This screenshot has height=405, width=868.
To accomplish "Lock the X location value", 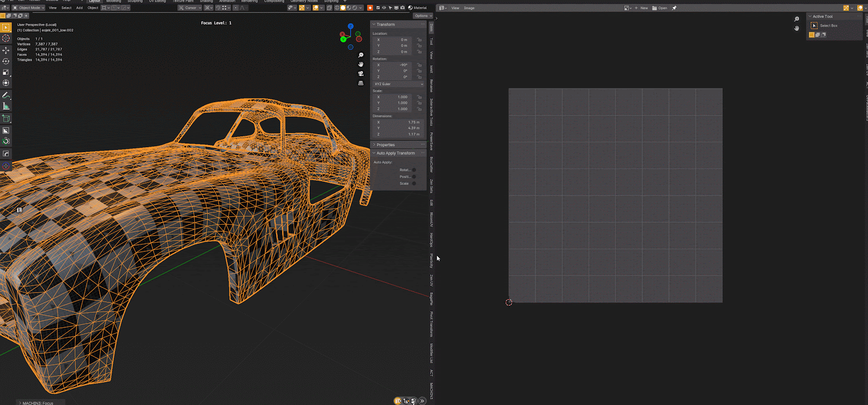I will pos(419,40).
